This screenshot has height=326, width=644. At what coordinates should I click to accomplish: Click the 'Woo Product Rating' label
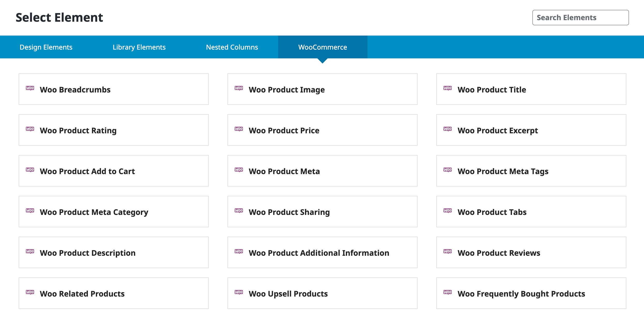(78, 131)
